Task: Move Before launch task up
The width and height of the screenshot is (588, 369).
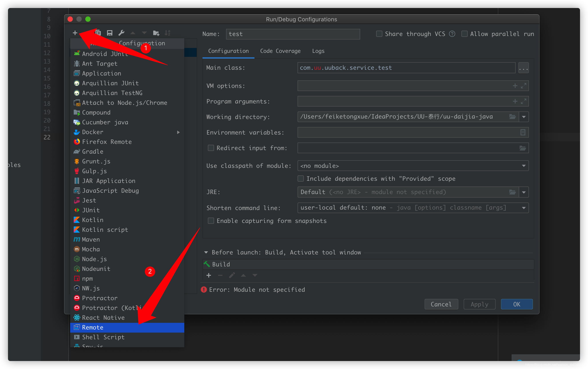Action: click(243, 275)
